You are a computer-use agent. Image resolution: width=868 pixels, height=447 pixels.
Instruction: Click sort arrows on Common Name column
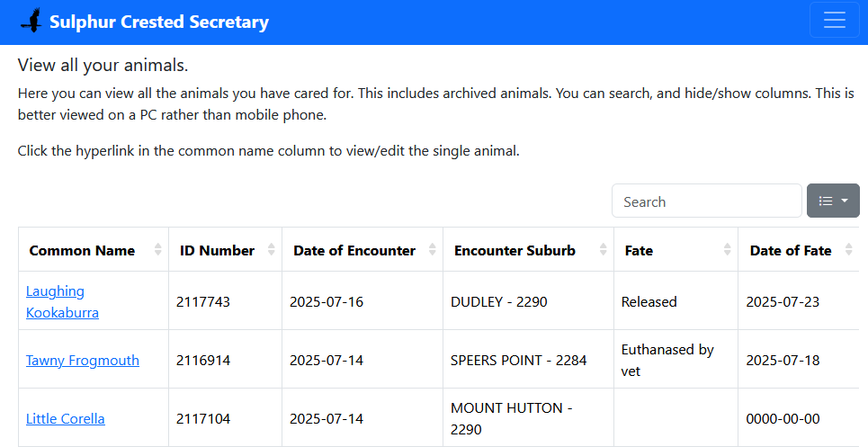(158, 250)
